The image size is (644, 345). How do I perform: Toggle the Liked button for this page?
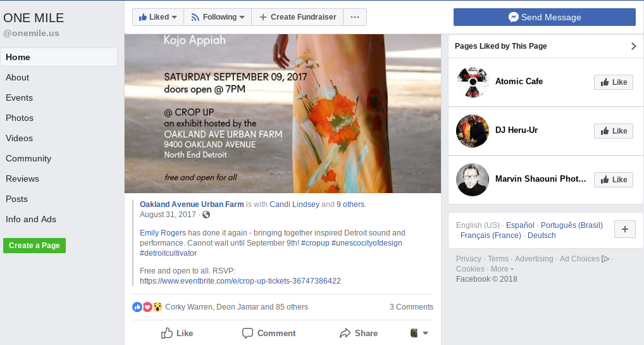click(x=158, y=17)
